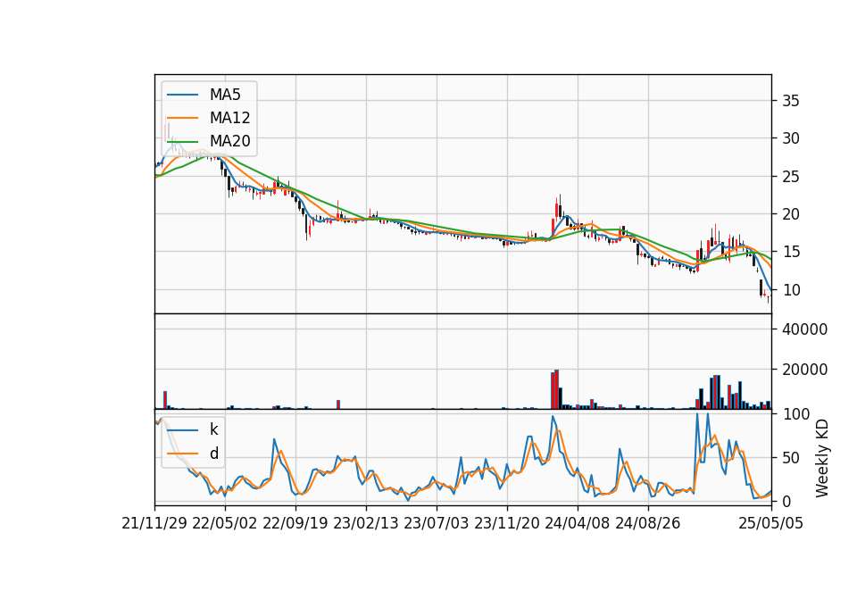Viewport: 857px width, 616px height.
Task: Click the price axis label 15
Action: (x=791, y=252)
